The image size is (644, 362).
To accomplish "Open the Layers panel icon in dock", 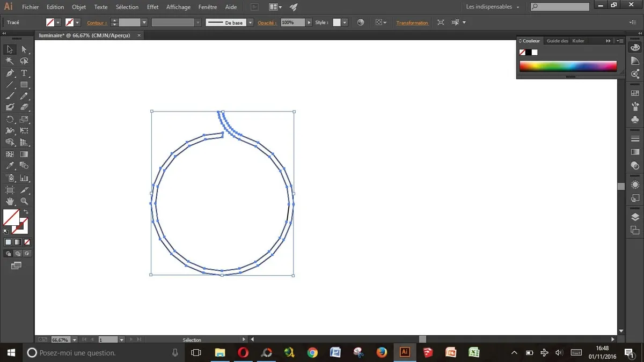I will (x=635, y=217).
